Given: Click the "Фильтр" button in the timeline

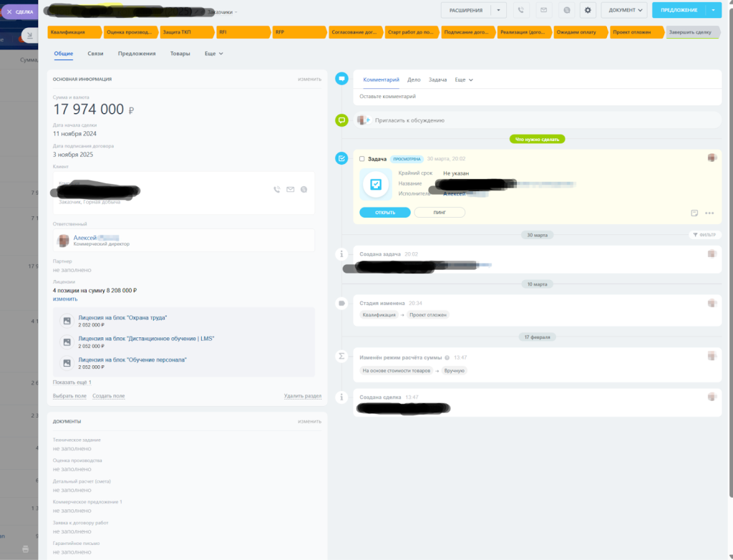Looking at the screenshot, I should 705,235.
